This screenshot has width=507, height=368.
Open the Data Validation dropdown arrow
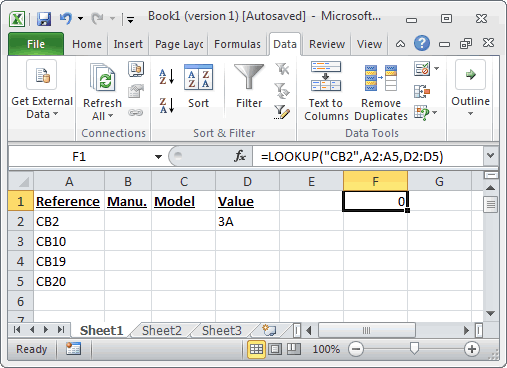pyautogui.click(x=436, y=69)
